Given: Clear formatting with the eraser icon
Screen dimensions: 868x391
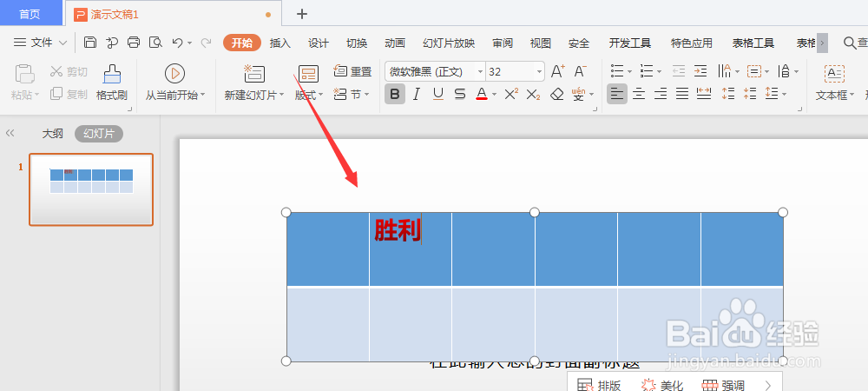Looking at the screenshot, I should pos(557,94).
